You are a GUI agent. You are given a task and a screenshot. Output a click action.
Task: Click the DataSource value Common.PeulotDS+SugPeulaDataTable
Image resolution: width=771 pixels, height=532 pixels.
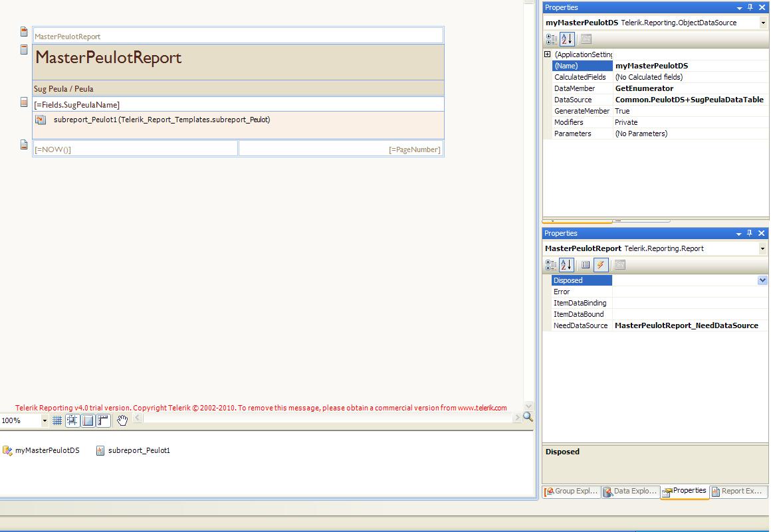point(689,100)
